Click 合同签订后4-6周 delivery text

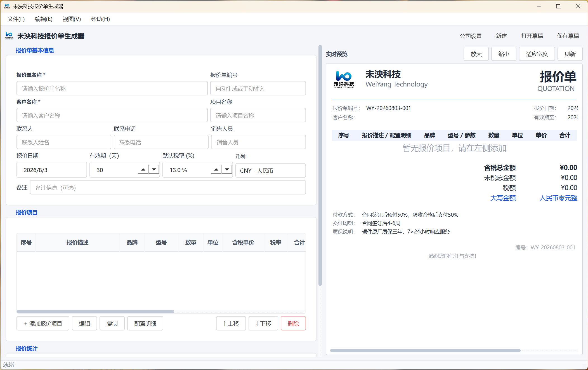click(381, 223)
